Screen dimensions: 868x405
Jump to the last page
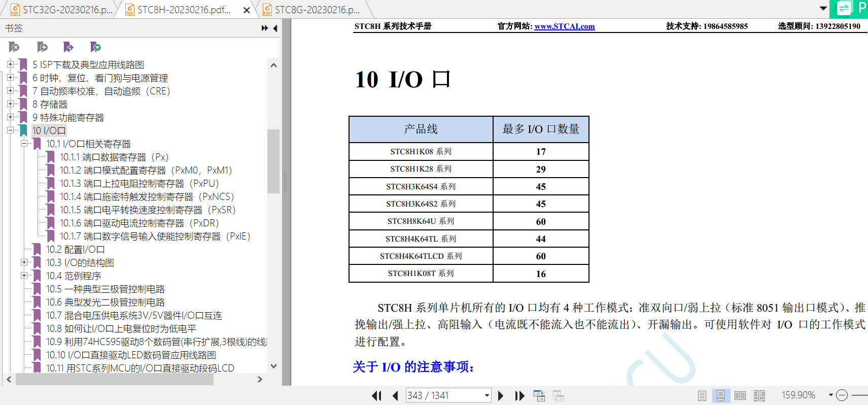pos(519,396)
